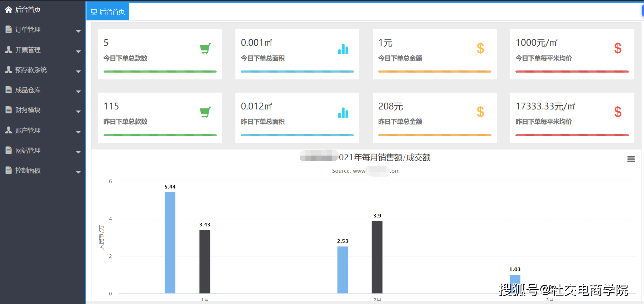Screen dimensions: 644x304
Task: Click the document icon next to 成品仓库
Action: tap(9, 90)
